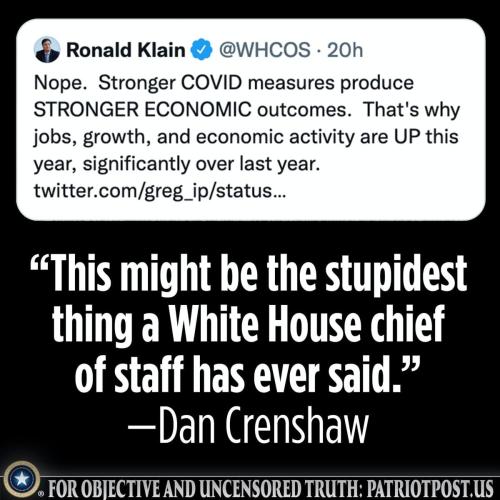500x500 pixels.
Task: Open the @WHCOS handle
Action: pyautogui.click(x=265, y=50)
